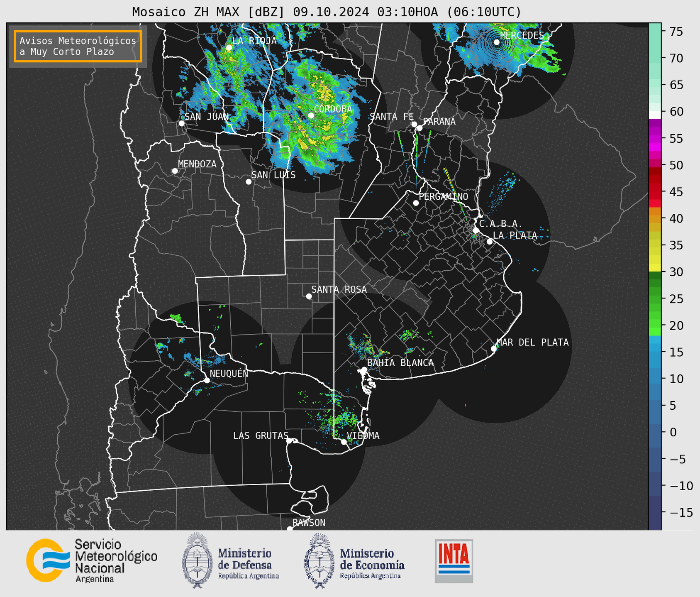Screen dimensions: 700x597
Task: Click the Mendoza city marker
Action: (175, 171)
